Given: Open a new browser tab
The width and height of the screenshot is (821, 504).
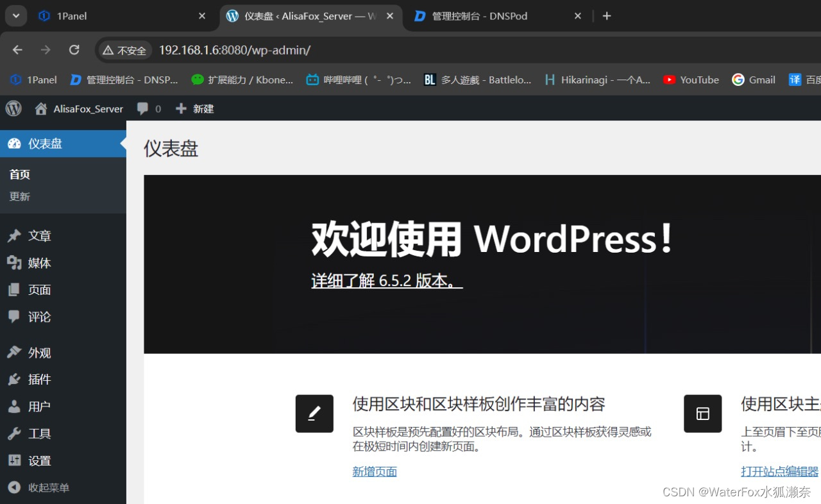Looking at the screenshot, I should click(607, 16).
